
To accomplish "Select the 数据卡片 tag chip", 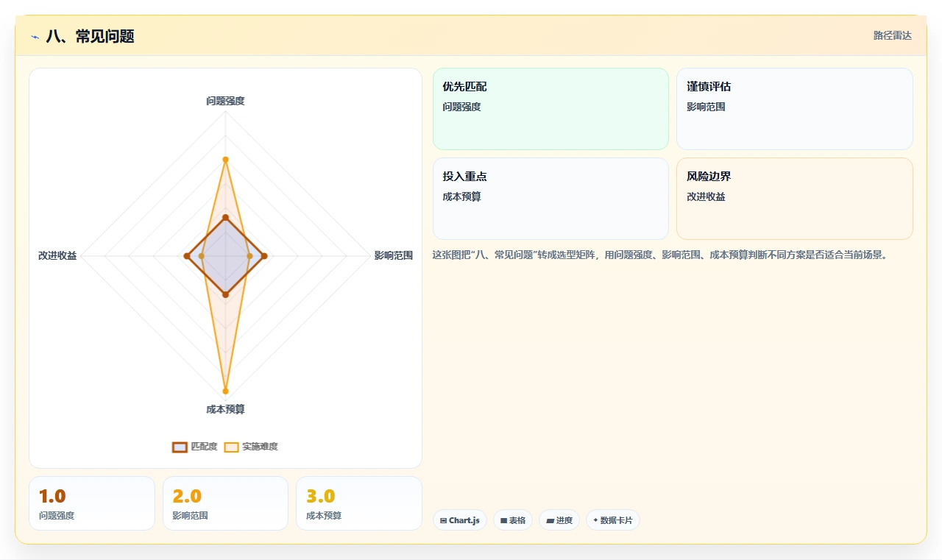I will click(x=612, y=520).
